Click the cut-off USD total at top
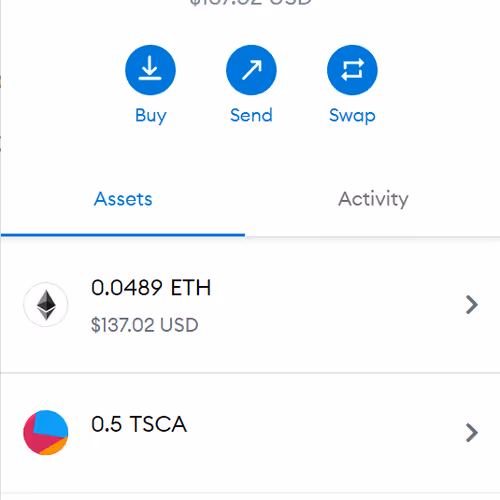Image resolution: width=500 pixels, height=500 pixels. [x=250, y=3]
